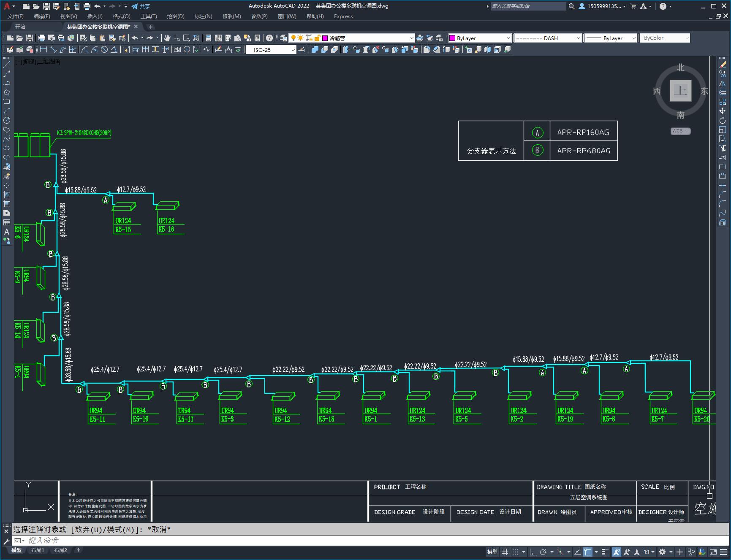Toggle object snap square icon in status bar
This screenshot has width=731, height=560.
[x=588, y=552]
